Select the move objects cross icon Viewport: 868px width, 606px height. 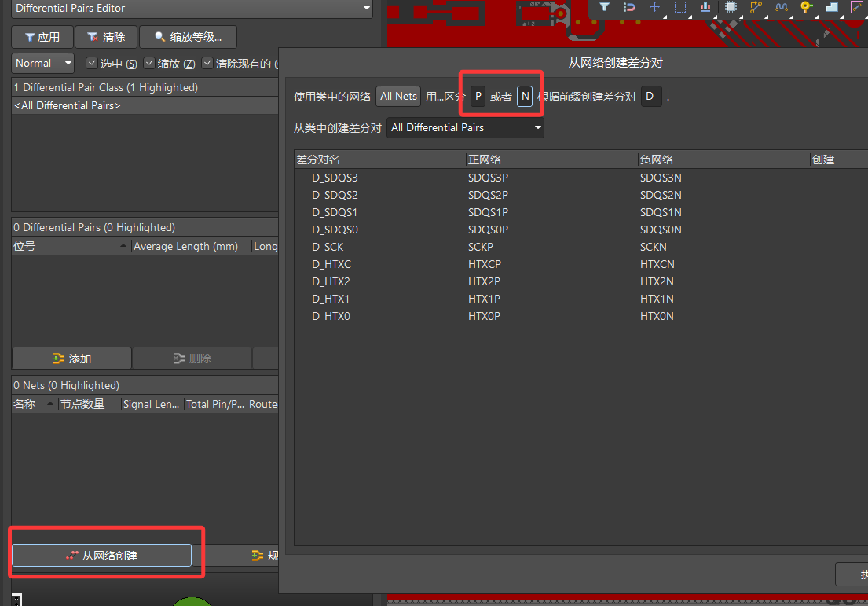(x=654, y=7)
